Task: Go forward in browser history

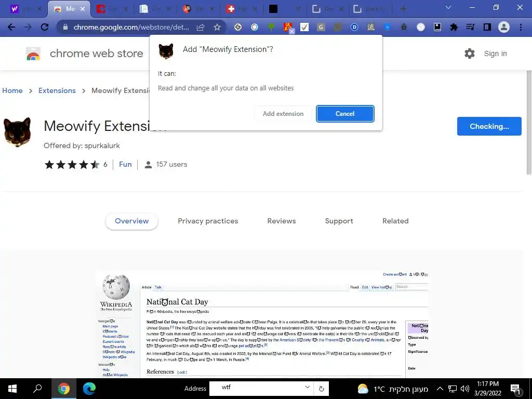Action: point(28,27)
